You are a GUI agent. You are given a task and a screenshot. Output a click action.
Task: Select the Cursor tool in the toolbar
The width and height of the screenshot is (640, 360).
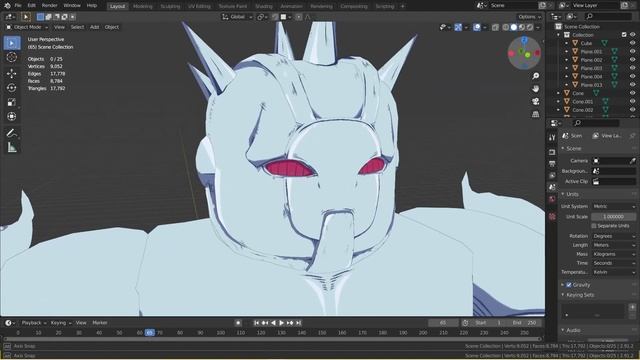[12, 58]
